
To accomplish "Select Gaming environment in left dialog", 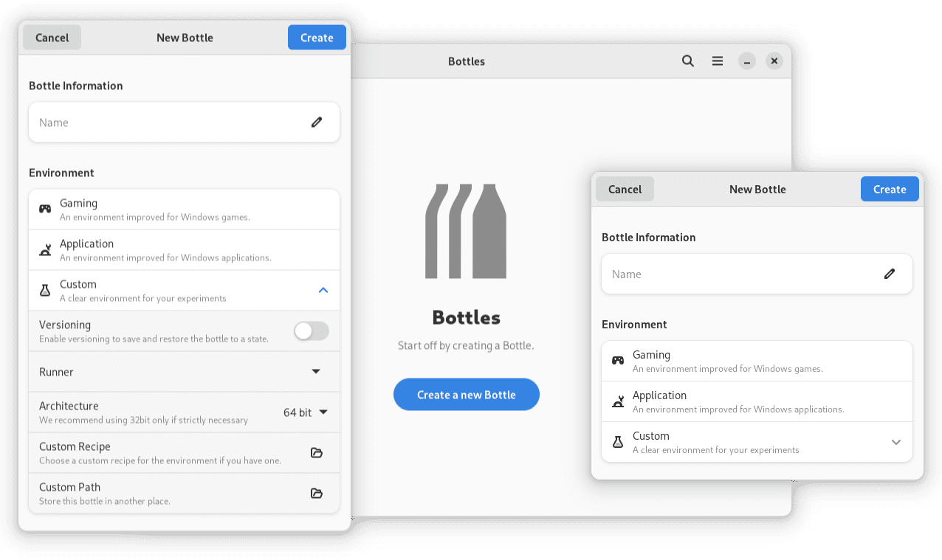I will (184, 210).
